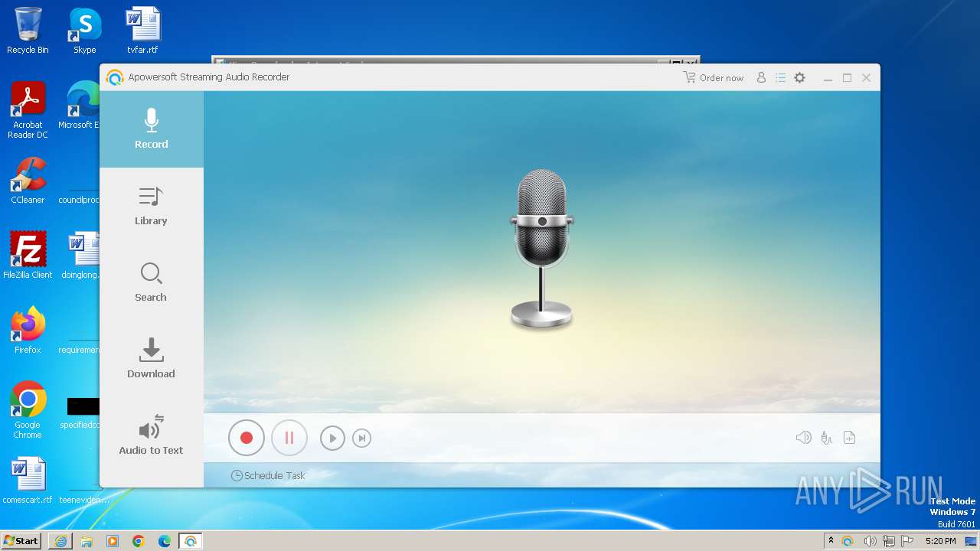
Task: Open the list menu icon in title bar
Action: [780, 77]
